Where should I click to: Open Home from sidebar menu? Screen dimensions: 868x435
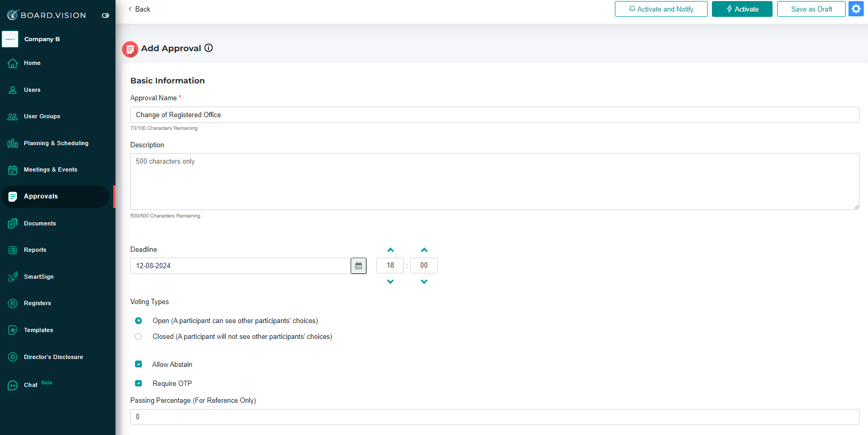pos(32,63)
